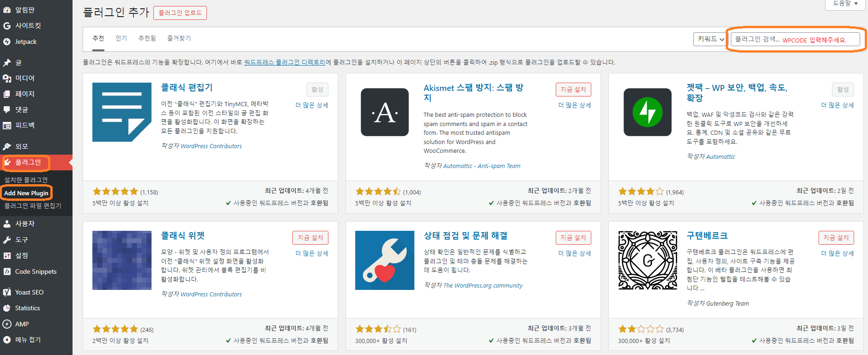This screenshot has height=355, width=868.
Task: View 더 많은 상세 for Akismet
Action: coord(575,105)
